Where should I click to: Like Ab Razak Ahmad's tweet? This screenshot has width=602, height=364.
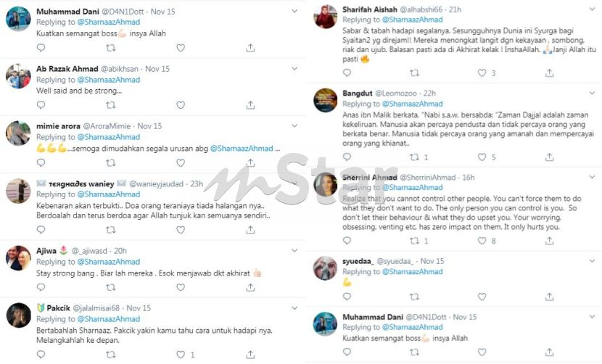tap(181, 105)
